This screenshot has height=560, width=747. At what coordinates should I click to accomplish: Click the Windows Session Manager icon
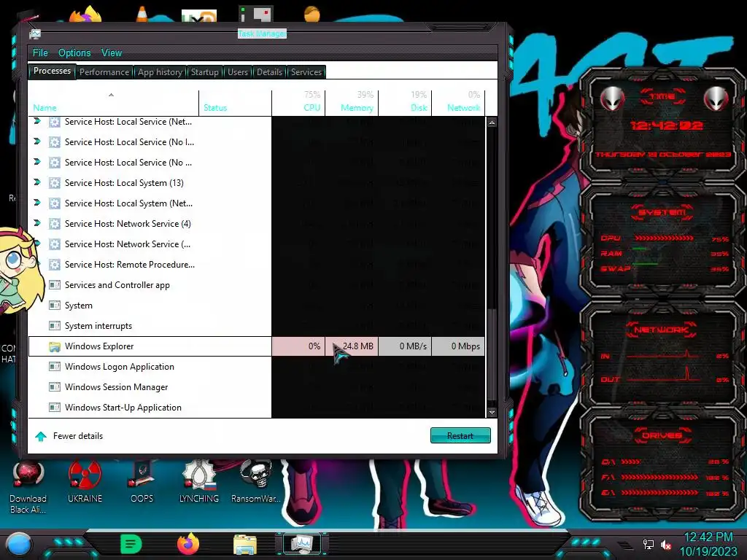55,387
